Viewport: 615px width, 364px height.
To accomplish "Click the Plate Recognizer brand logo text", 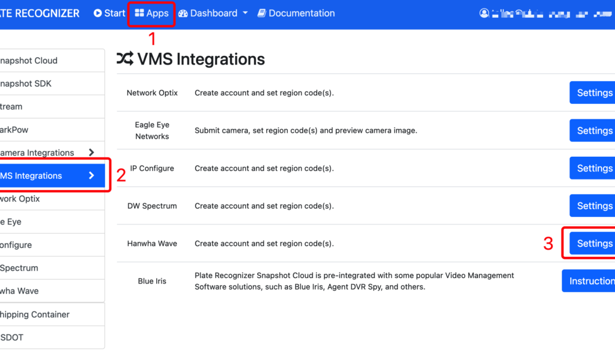I will tap(39, 13).
